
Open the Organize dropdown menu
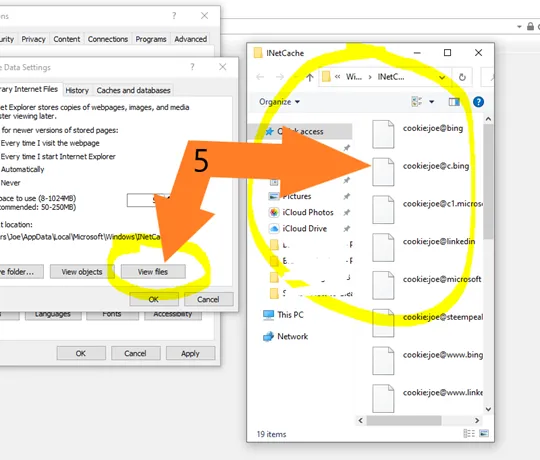tap(279, 102)
